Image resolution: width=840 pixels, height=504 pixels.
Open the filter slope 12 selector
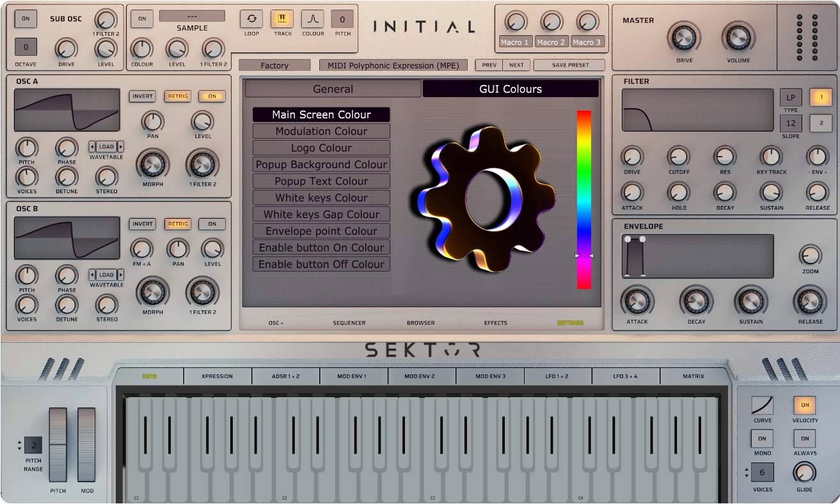791,123
